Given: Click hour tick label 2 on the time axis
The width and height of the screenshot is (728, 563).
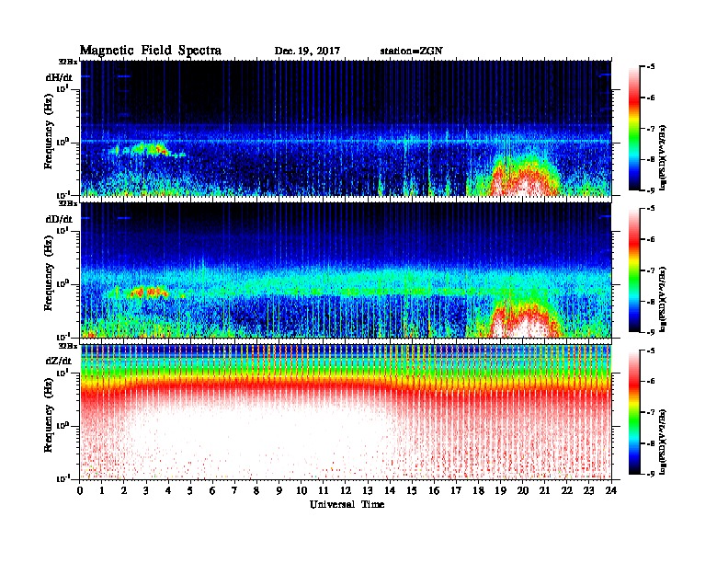Looking at the screenshot, I should pyautogui.click(x=124, y=491).
